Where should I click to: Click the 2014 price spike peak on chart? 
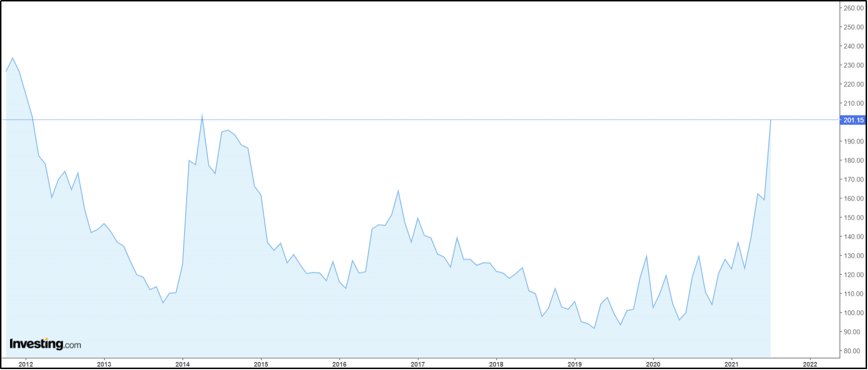202,116
